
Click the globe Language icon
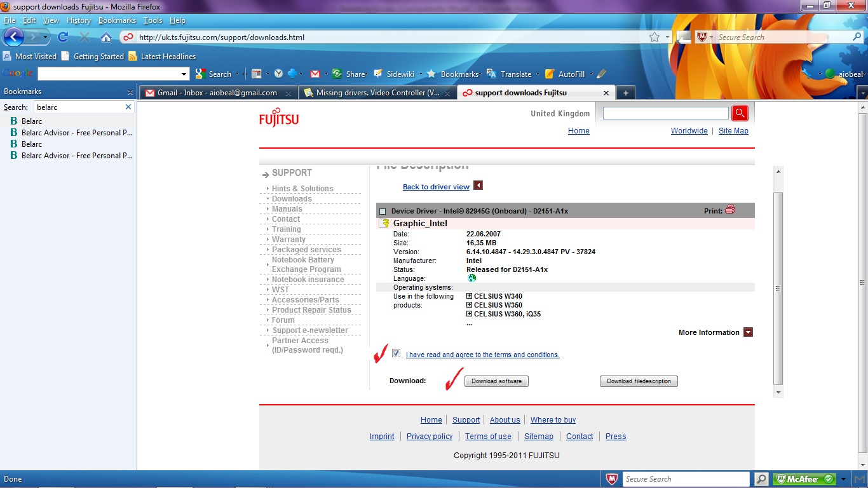click(471, 278)
